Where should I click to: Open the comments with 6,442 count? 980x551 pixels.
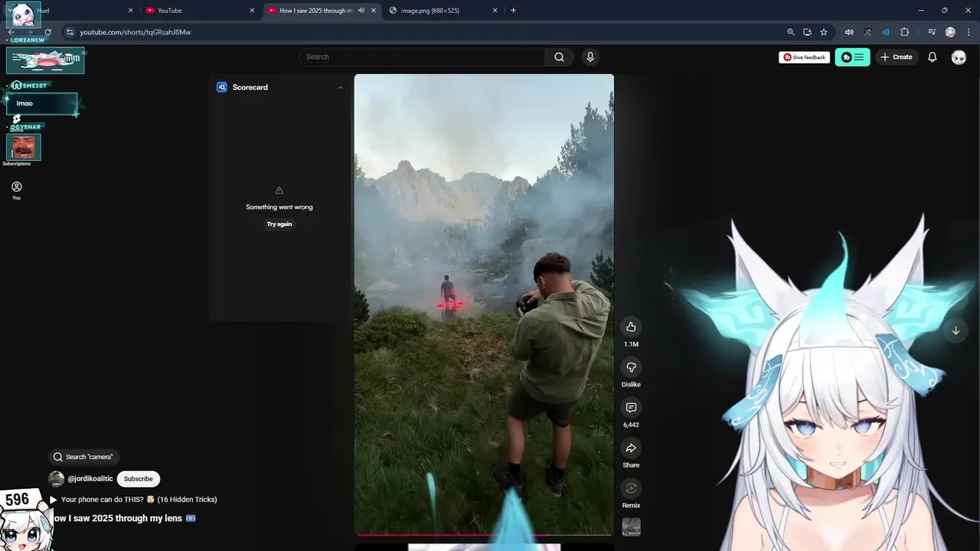coord(631,408)
